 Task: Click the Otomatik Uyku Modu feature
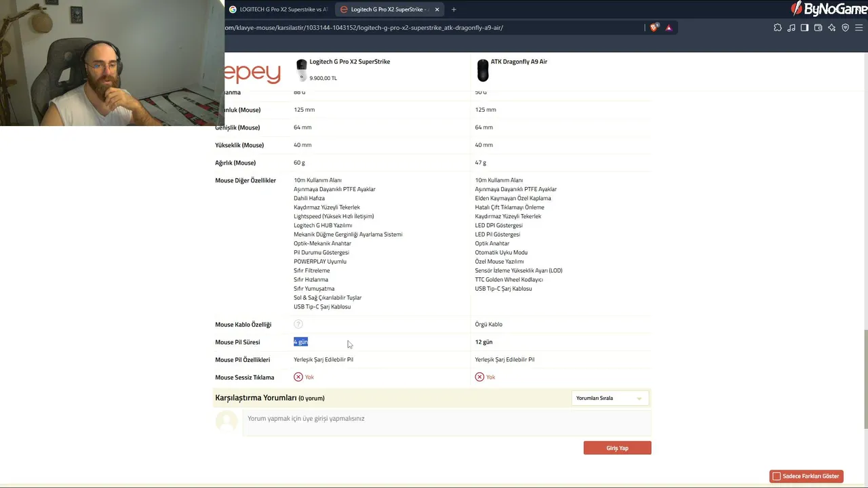click(x=501, y=252)
